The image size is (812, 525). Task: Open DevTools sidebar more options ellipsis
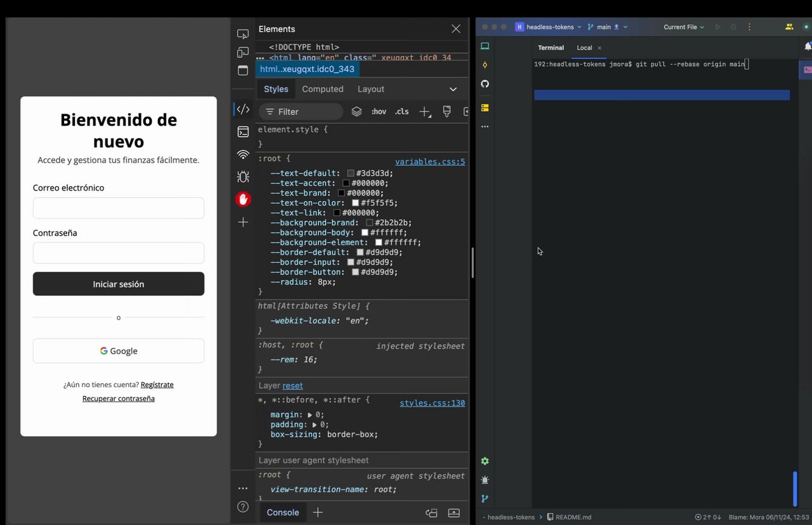243,488
